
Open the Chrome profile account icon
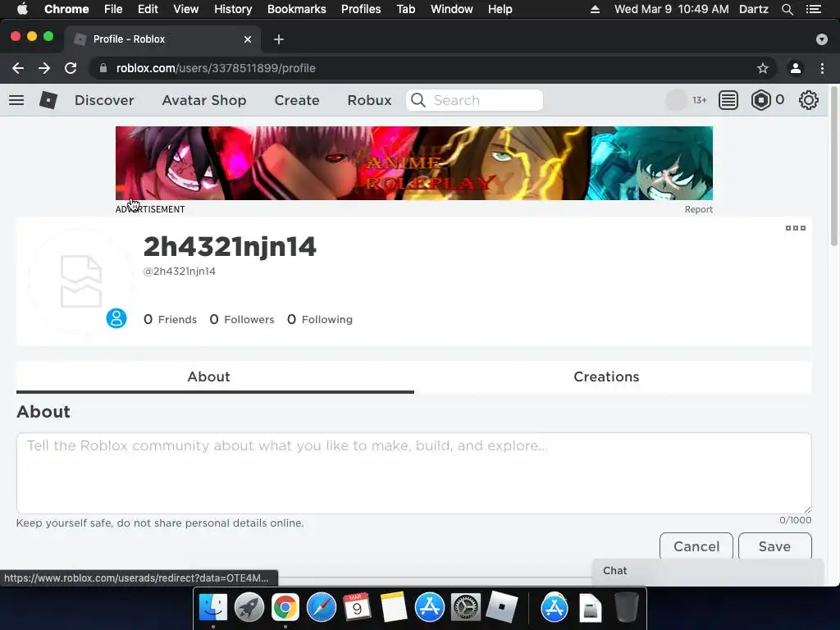[x=796, y=68]
